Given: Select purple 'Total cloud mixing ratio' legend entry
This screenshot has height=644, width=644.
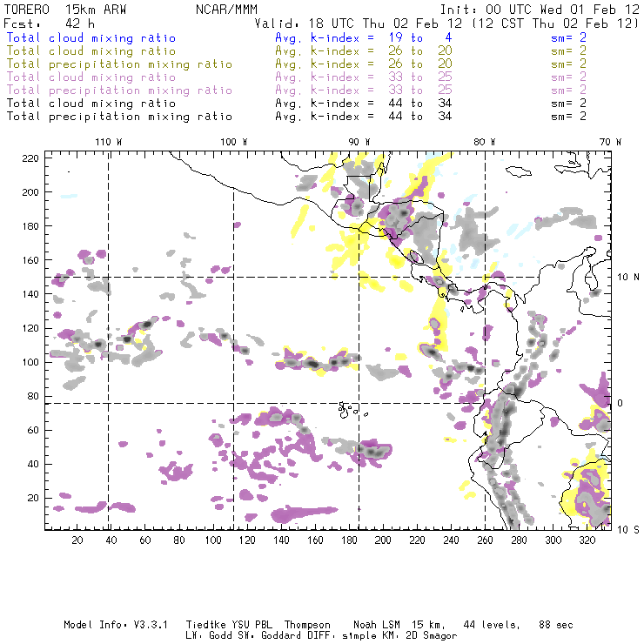Looking at the screenshot, I should [91, 77].
